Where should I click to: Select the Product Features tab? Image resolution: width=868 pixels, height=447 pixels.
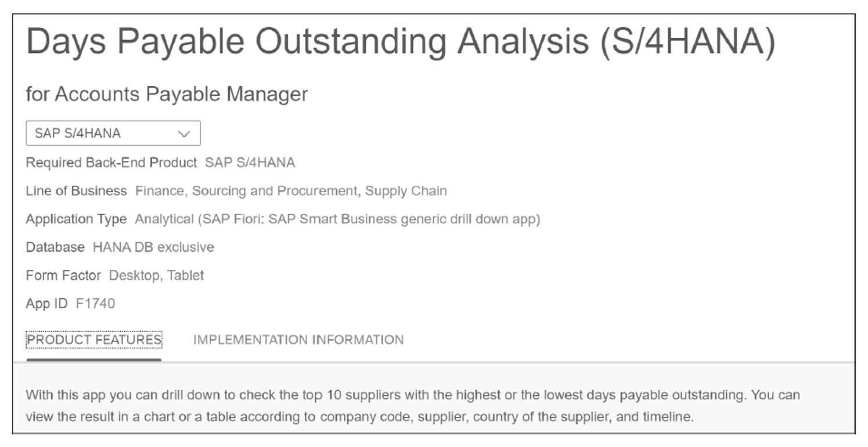click(x=94, y=340)
